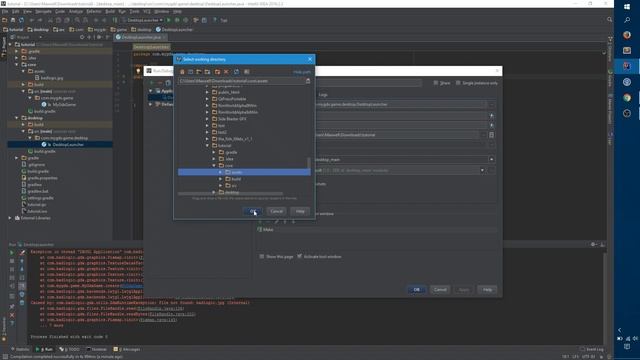This screenshot has width=640, height=360.
Task: Click Help in Run/Debug Configurations dialog
Action: click(x=487, y=289)
